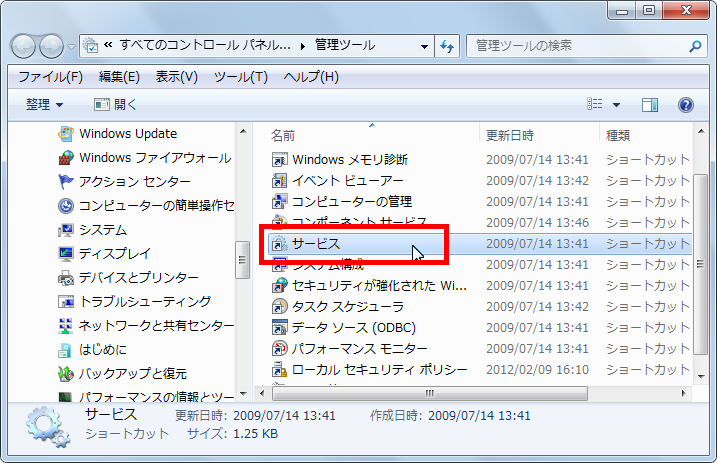Click the navigation pane scroll up arrow

tap(243, 132)
